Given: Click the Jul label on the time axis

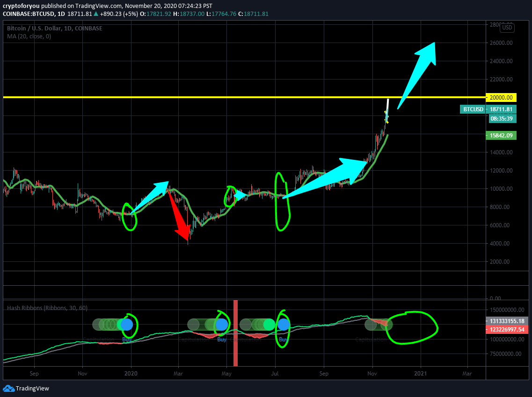Looking at the screenshot, I should (x=275, y=373).
